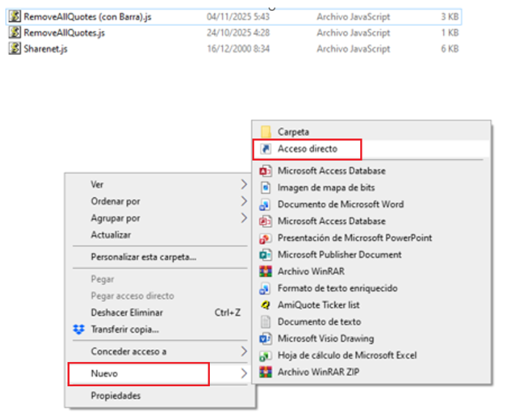This screenshot has height=420, width=507.
Task: Expand the Conceder acceso a submenu
Action: [x=244, y=352]
